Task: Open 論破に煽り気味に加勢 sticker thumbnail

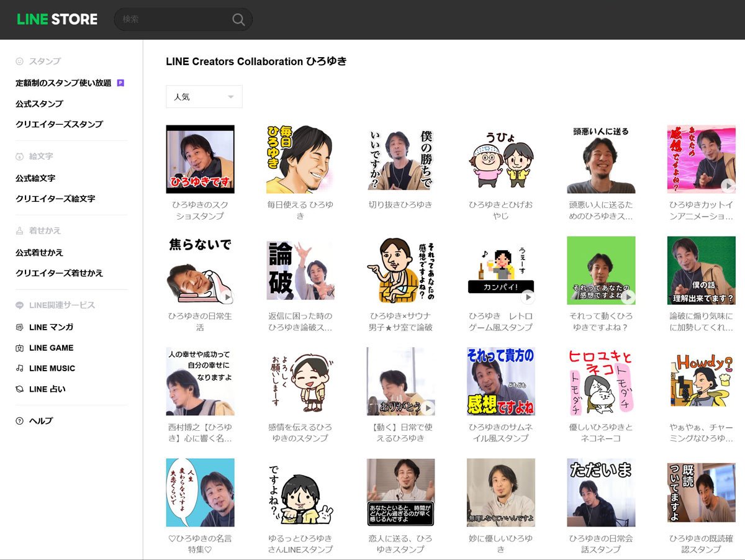Action: coord(702,271)
